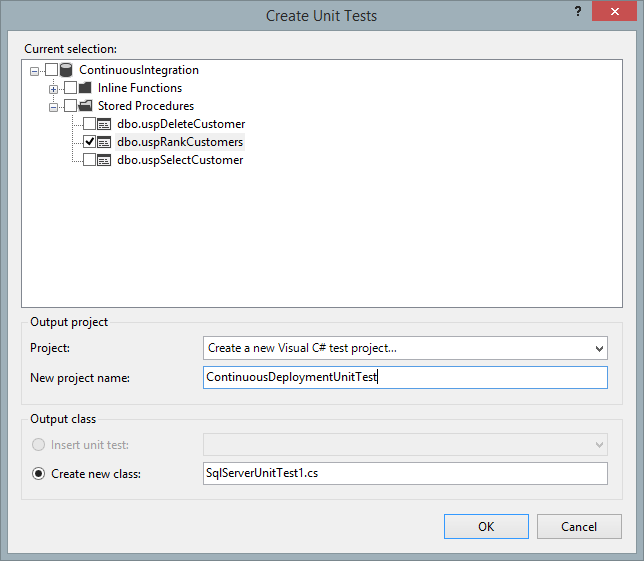This screenshot has height=561, width=644.
Task: Expand the Inline Functions node
Action: tap(54, 88)
